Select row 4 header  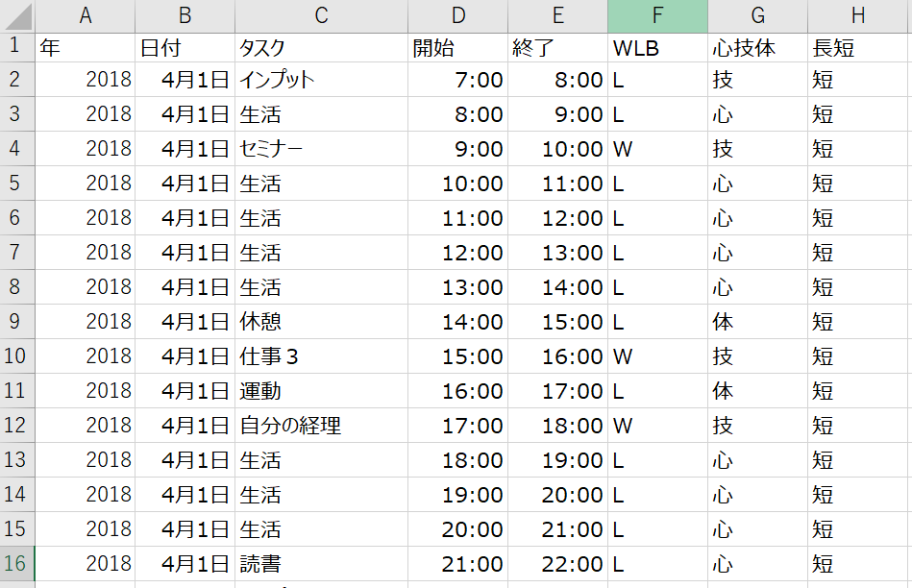tap(17, 148)
